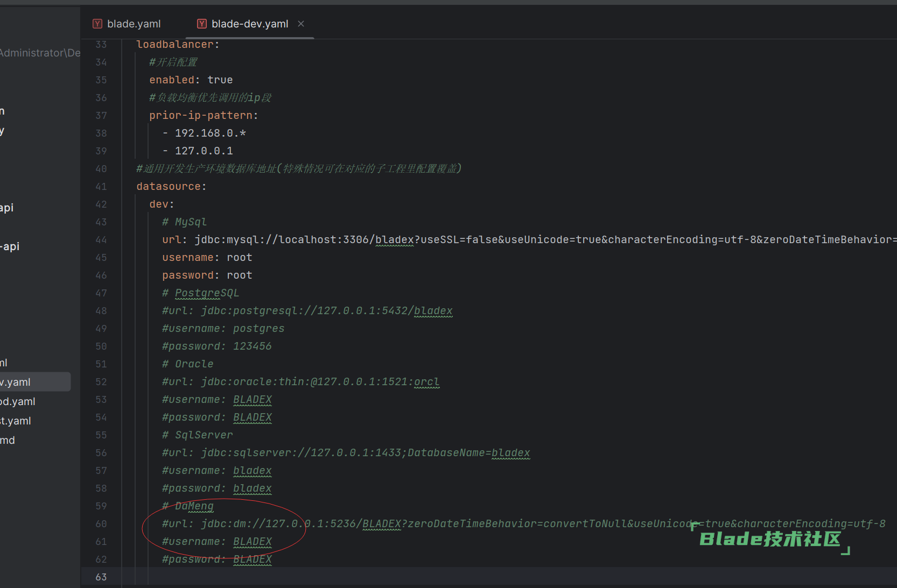Click the YAML file icon on blade-dev.yaml tab
Screen dimensions: 897x588
[x=202, y=24]
